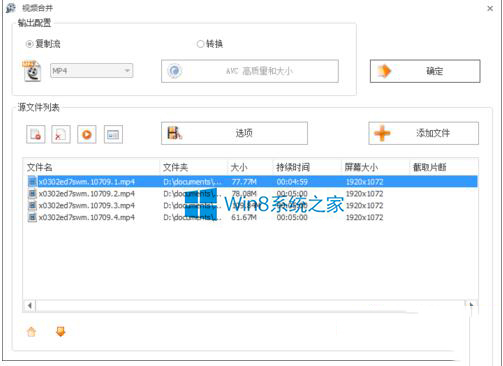Click the remove selected file icon
503x366 pixels.
point(36,134)
